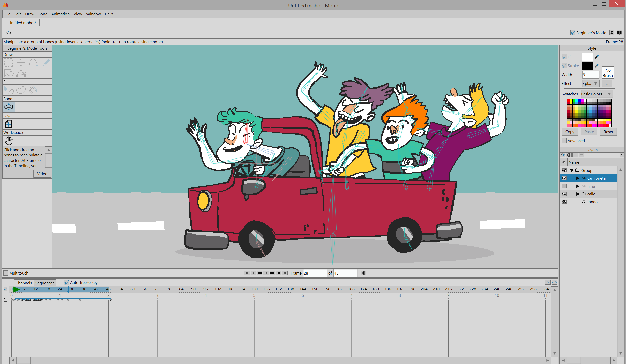626x364 pixels.
Task: Click the Video button in tools panel
Action: 42,174
